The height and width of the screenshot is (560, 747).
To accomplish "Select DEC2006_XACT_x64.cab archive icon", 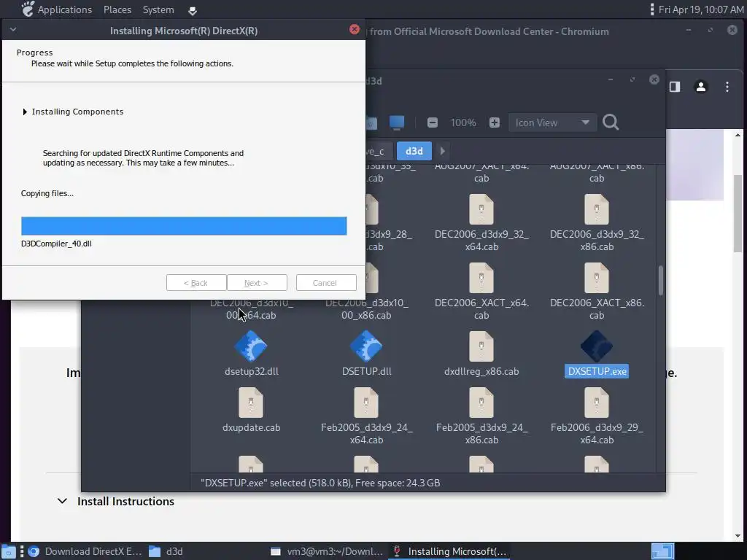I will point(481,278).
